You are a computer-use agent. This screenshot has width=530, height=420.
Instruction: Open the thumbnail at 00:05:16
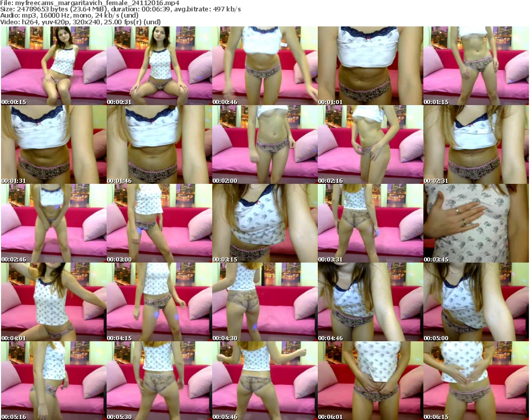(53, 381)
